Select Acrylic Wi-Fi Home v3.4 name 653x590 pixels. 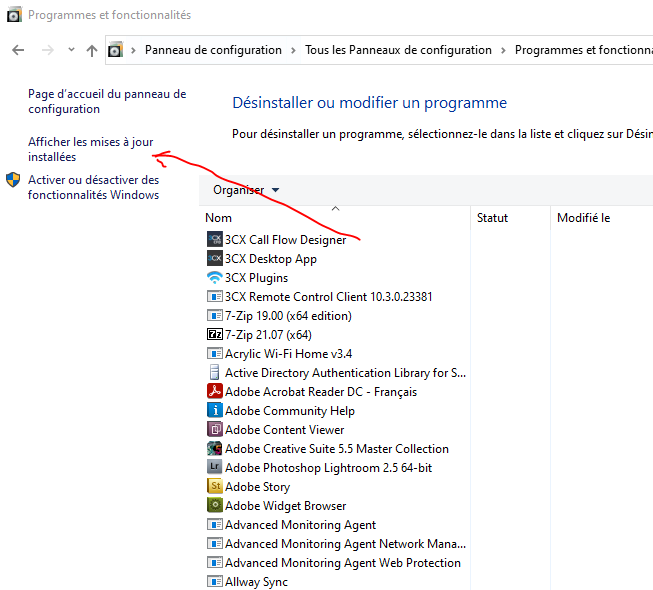pos(288,354)
